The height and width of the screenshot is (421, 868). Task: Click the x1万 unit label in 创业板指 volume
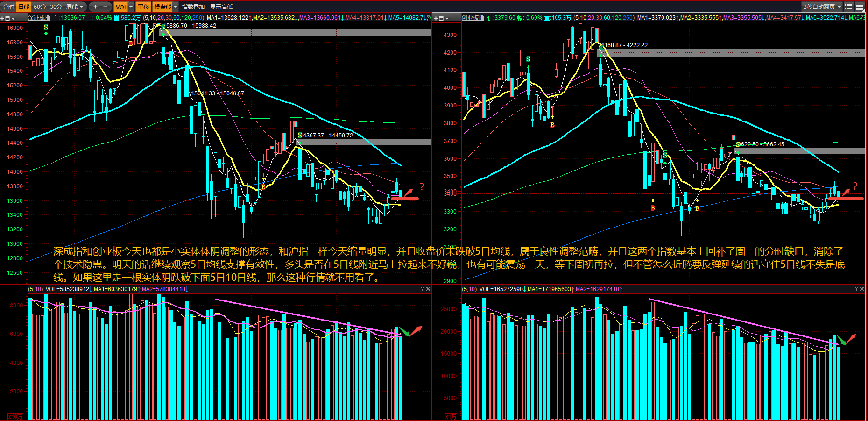pyautogui.click(x=451, y=416)
